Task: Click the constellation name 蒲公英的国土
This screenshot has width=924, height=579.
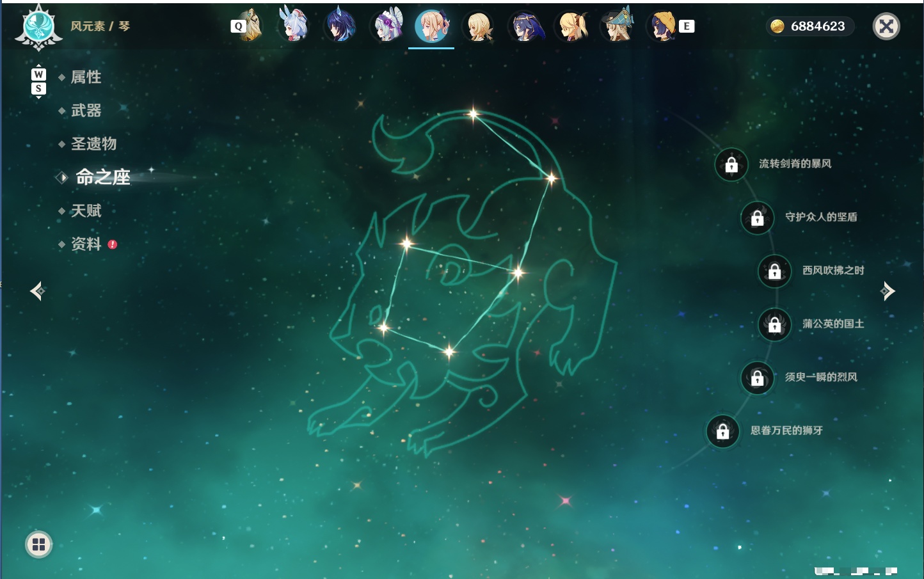Action: click(833, 324)
